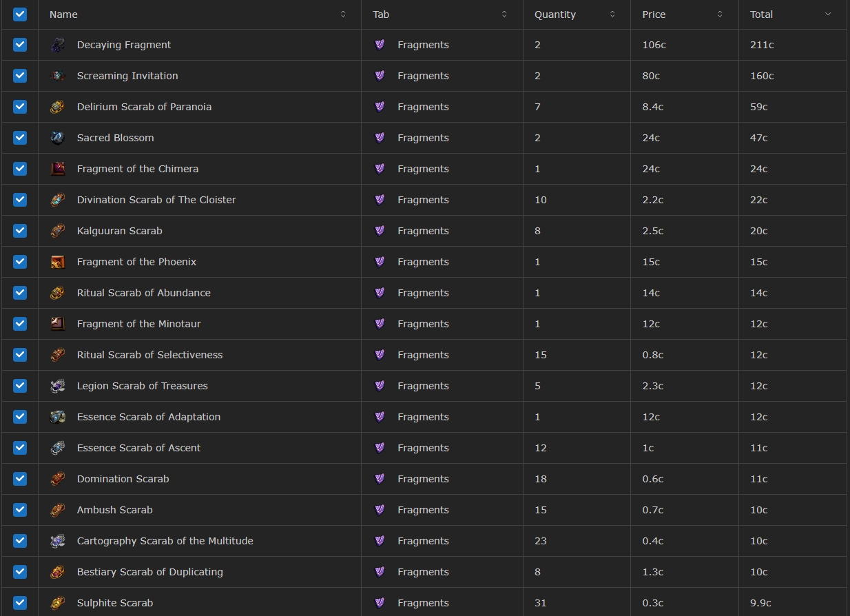This screenshot has width=850, height=616.
Task: Click the 160c total for Screaming Invitation
Action: point(762,76)
